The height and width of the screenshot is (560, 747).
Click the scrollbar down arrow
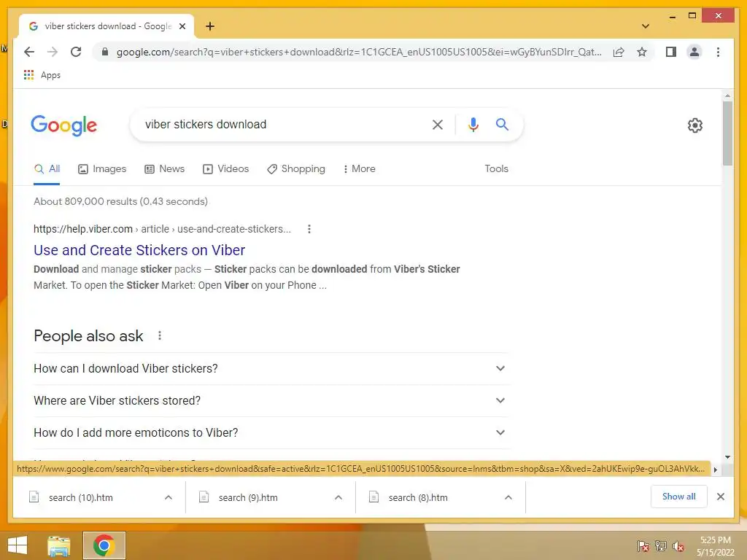coord(727,457)
